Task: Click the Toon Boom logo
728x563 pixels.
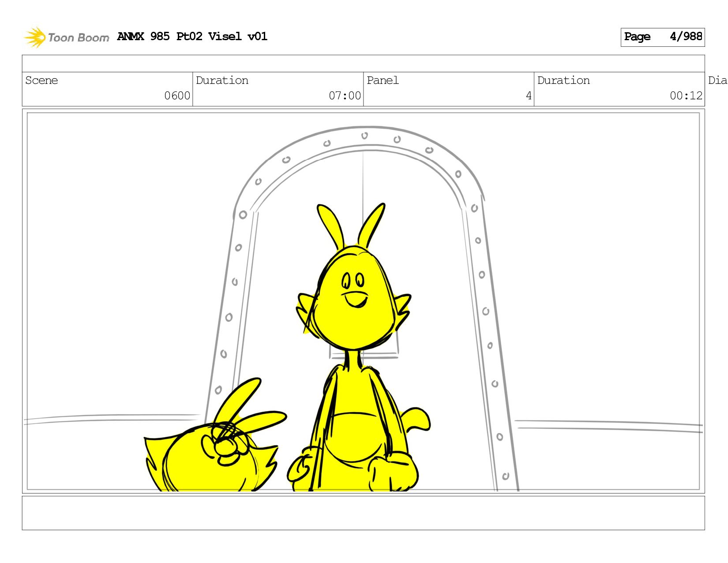Action: [x=66, y=37]
